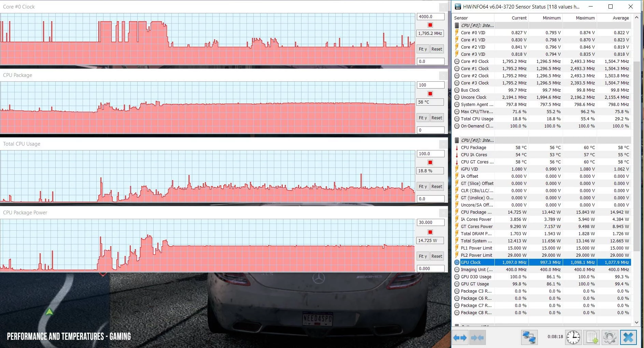Change the red color swatch of CPU Package Power graph
Screen dimensions: 644x348
[430, 232]
